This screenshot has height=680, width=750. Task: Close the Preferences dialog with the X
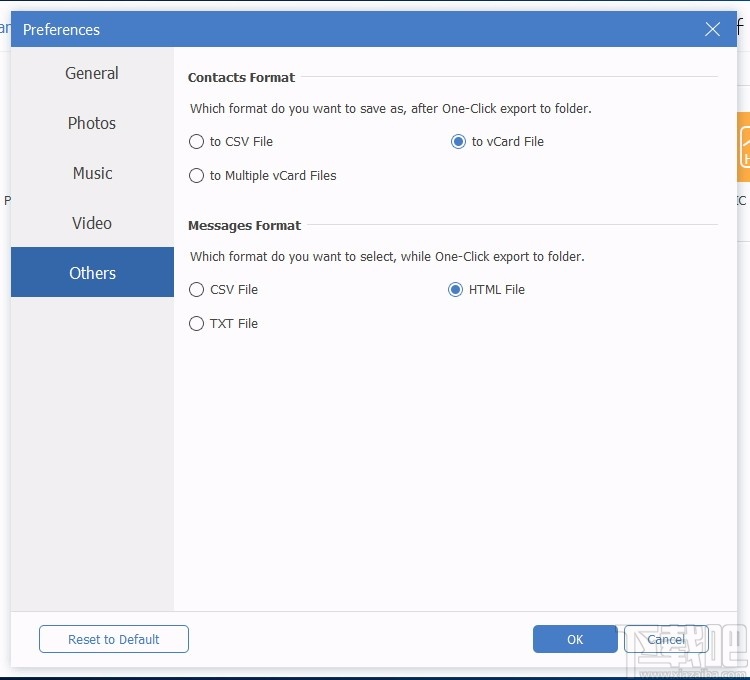(x=712, y=30)
